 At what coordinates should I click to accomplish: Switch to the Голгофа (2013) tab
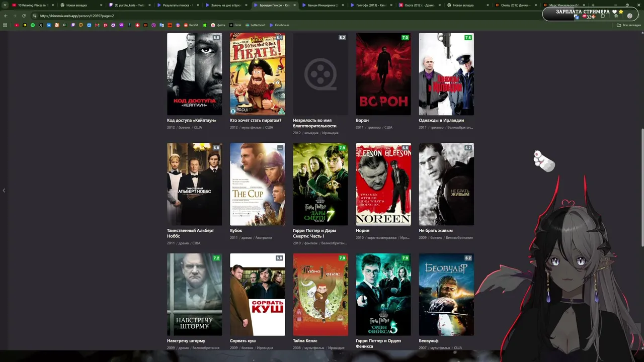point(371,5)
